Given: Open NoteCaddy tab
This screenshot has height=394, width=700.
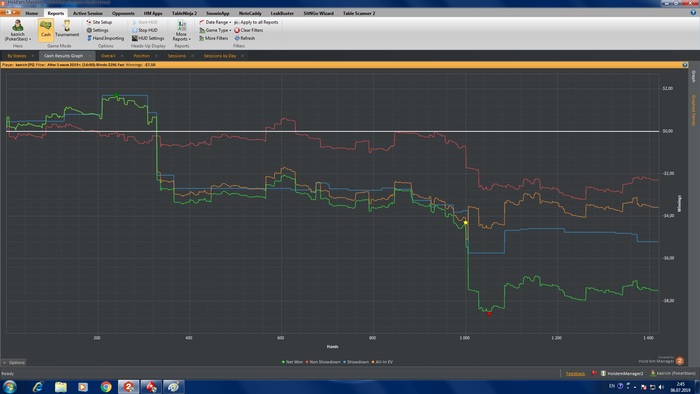Looking at the screenshot, I should pos(250,13).
